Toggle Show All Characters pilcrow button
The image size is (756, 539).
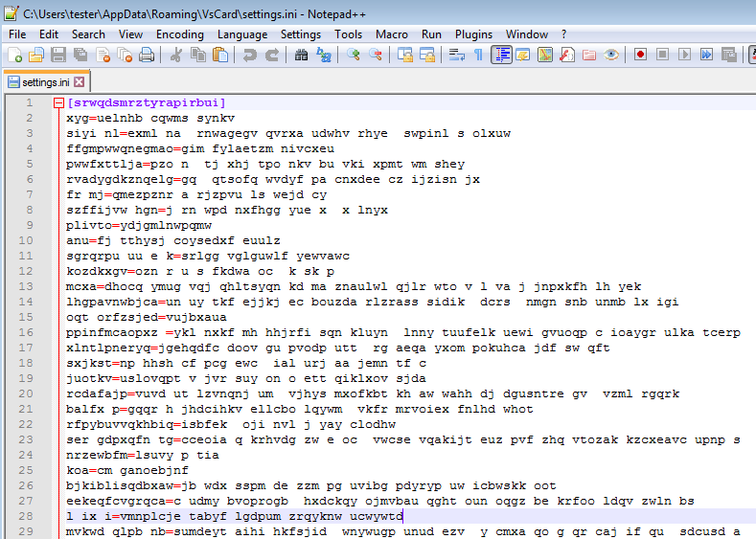pos(478,55)
